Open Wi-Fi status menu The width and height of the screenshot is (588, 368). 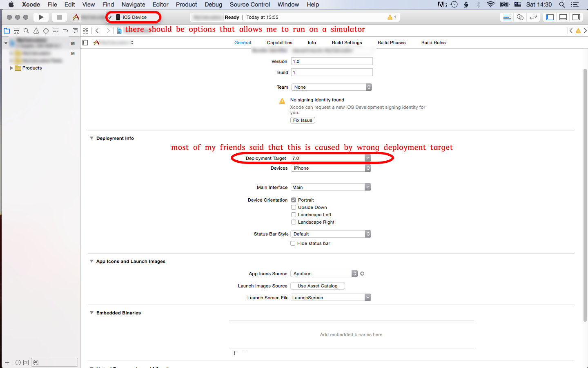click(490, 4)
